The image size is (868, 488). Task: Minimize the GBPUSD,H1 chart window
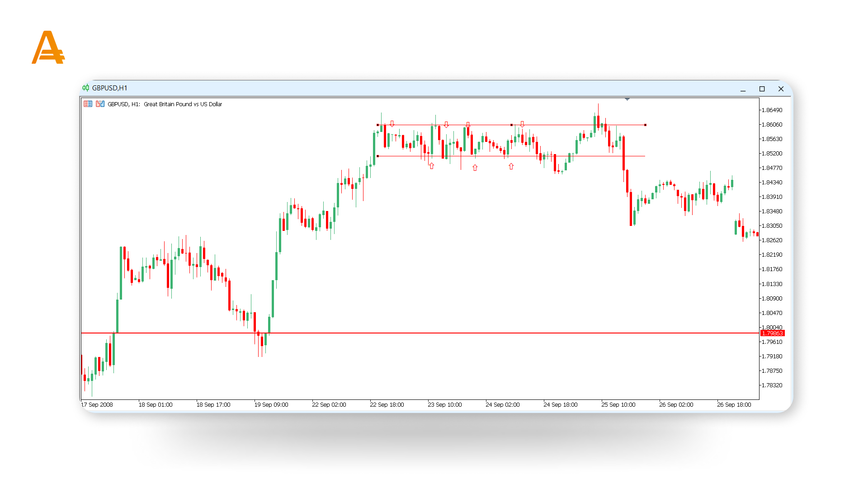(x=743, y=89)
